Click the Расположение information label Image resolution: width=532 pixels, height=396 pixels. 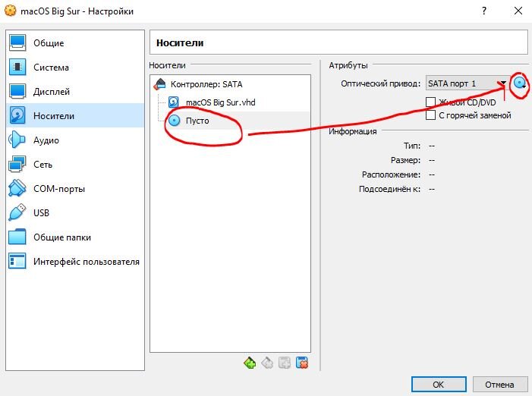point(391,174)
